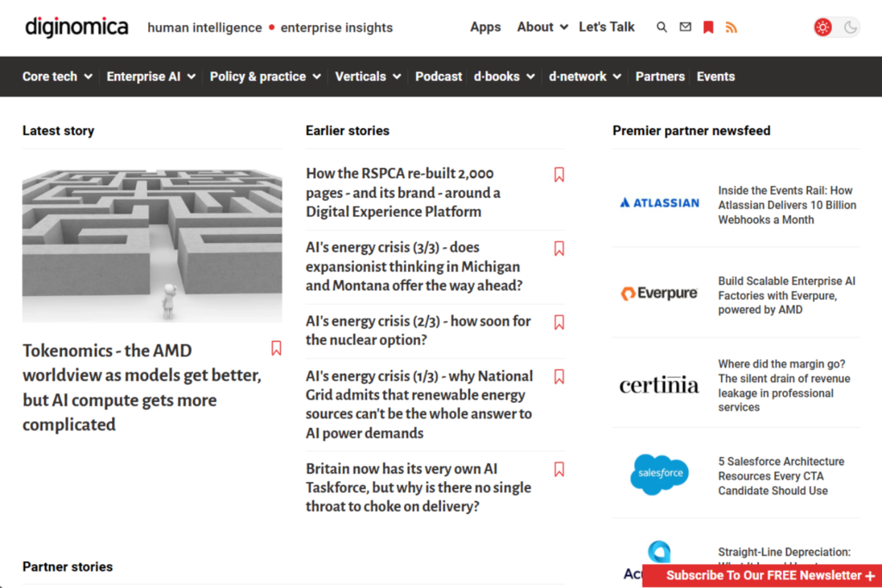Click the Certinia logo
The height and width of the screenshot is (588, 882).
pyautogui.click(x=659, y=385)
